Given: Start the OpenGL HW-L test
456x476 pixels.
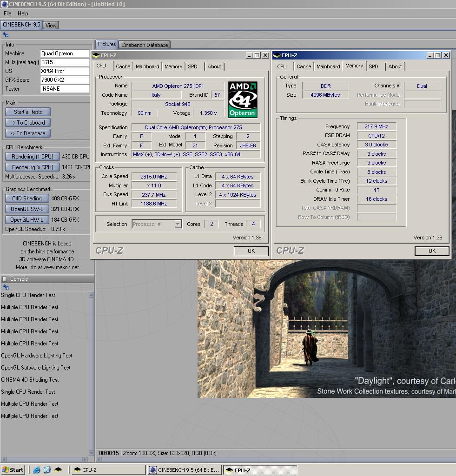Looking at the screenshot, I should pos(27,220).
